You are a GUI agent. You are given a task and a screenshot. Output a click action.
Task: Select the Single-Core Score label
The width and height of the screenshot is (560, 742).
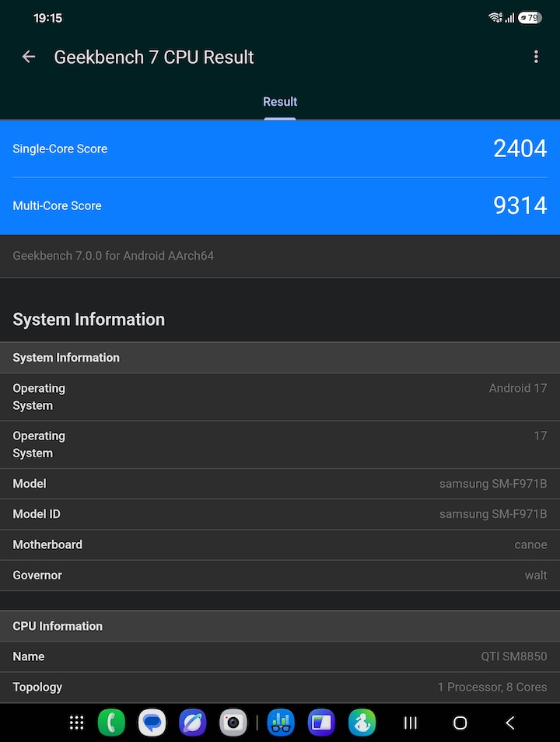click(60, 149)
